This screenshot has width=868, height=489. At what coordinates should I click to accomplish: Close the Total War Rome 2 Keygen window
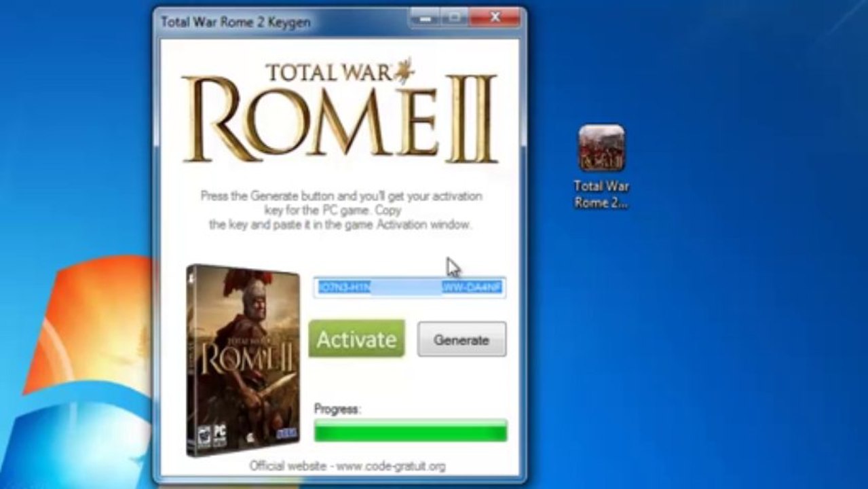[495, 18]
